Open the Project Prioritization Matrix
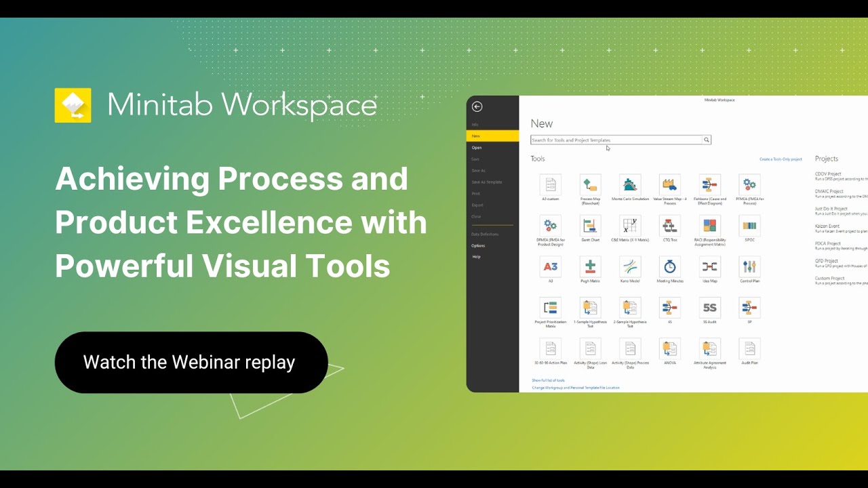This screenshot has height=488, width=868. coord(550,308)
